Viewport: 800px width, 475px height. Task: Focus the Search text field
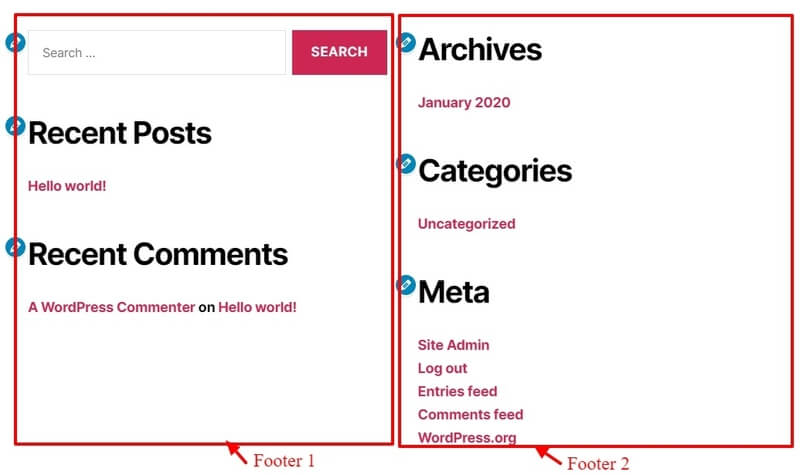click(157, 52)
